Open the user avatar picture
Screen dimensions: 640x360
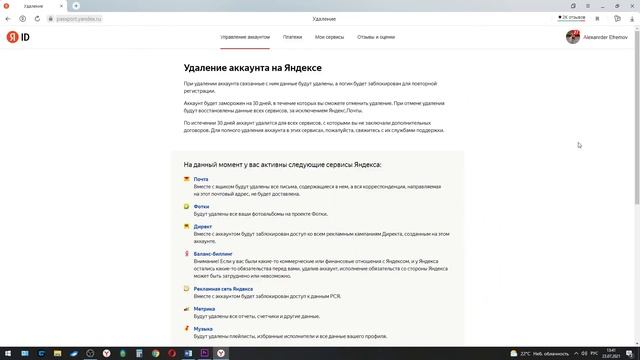click(573, 37)
